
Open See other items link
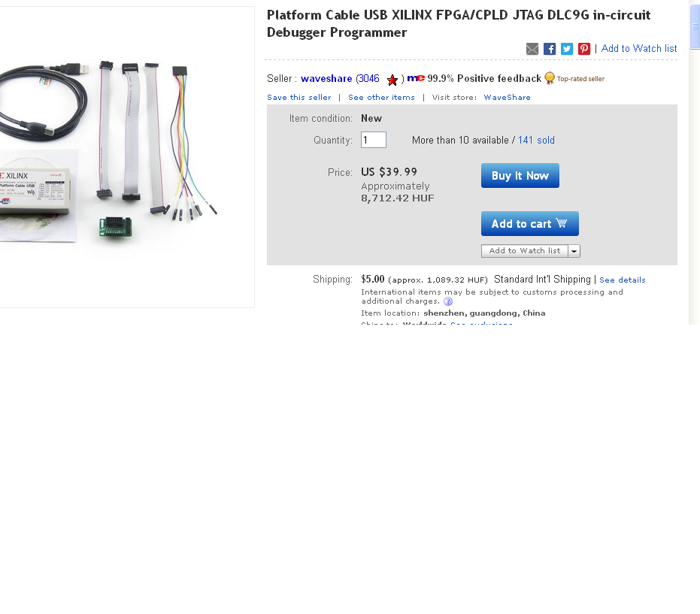click(381, 97)
